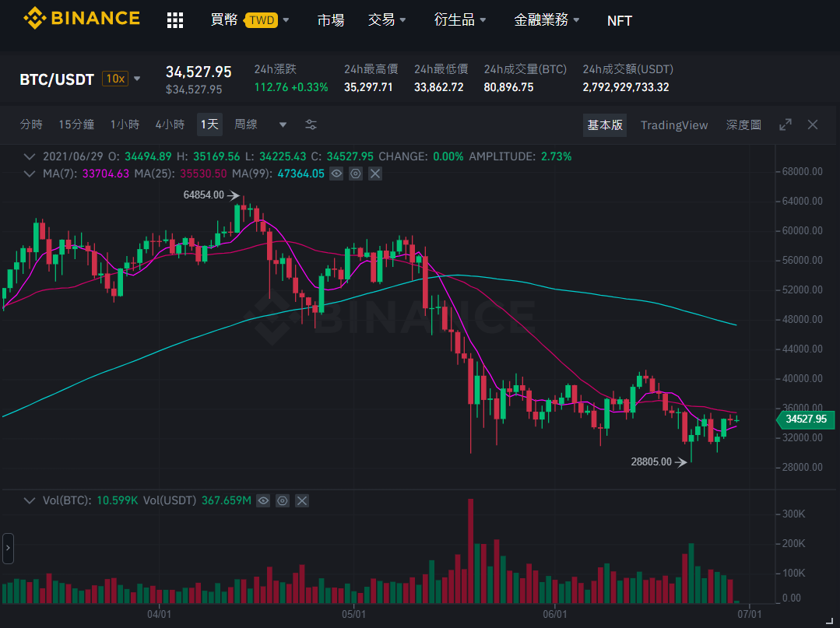Open the NFT page link
The image size is (840, 628).
[619, 20]
